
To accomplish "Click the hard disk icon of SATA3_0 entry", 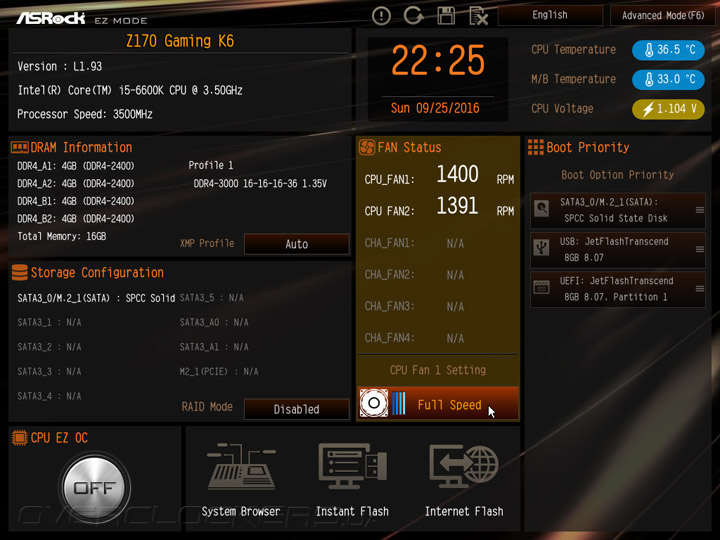I will coord(542,209).
